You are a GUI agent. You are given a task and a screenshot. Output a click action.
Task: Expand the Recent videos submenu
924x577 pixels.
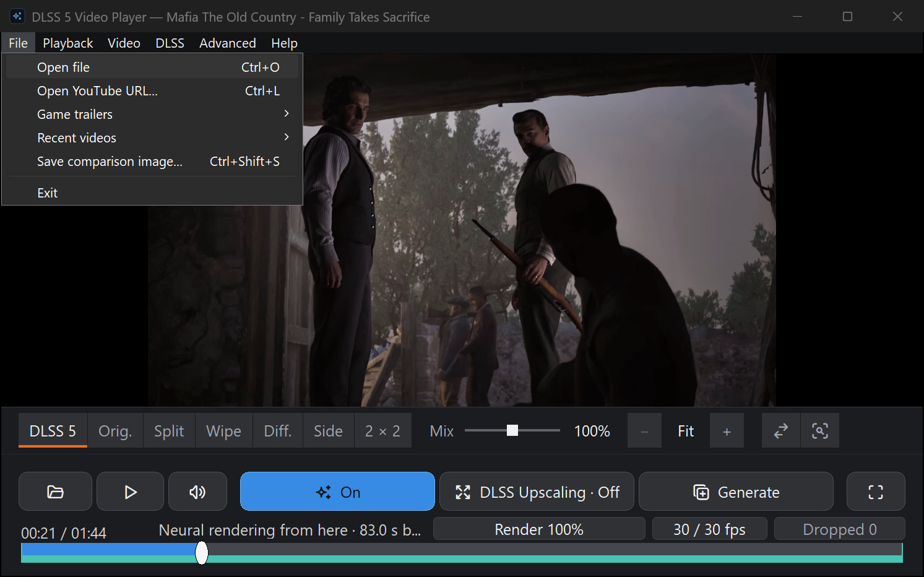(152, 137)
